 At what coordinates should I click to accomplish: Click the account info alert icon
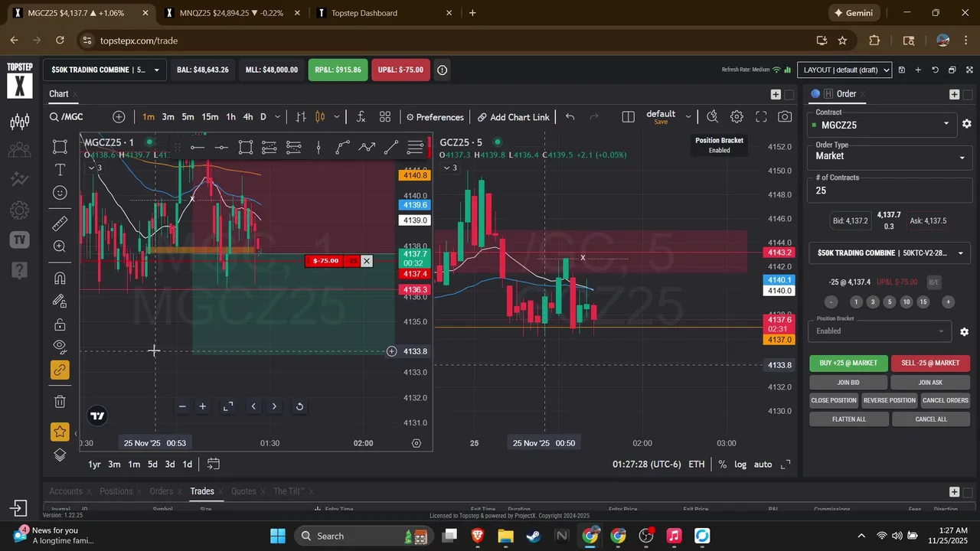[x=443, y=70]
